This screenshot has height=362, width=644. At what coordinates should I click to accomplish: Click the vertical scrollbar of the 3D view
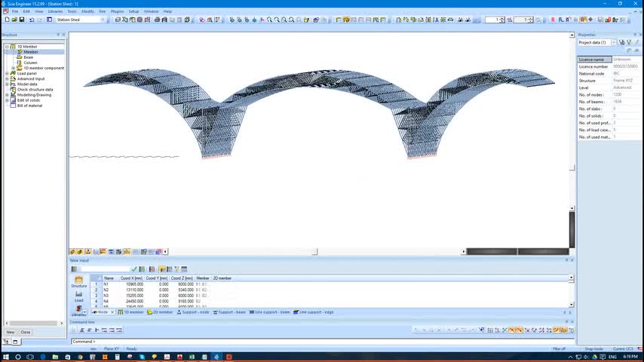(x=572, y=123)
